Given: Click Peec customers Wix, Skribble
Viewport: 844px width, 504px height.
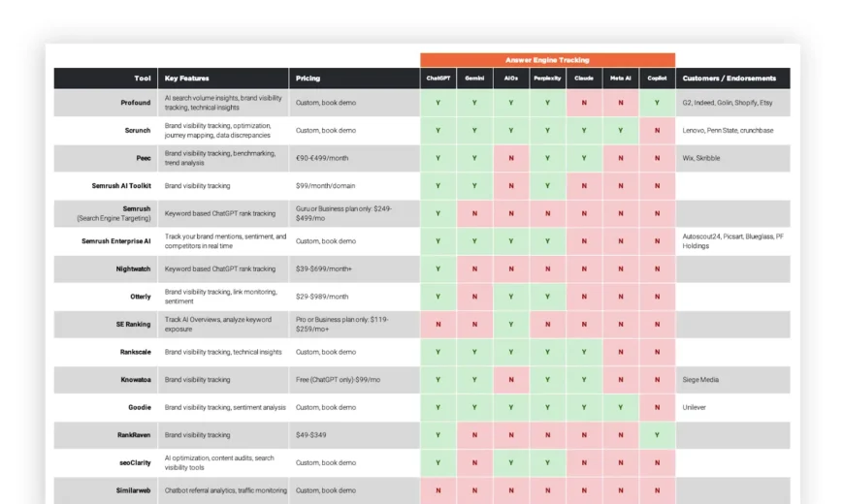Looking at the screenshot, I should tap(700, 158).
